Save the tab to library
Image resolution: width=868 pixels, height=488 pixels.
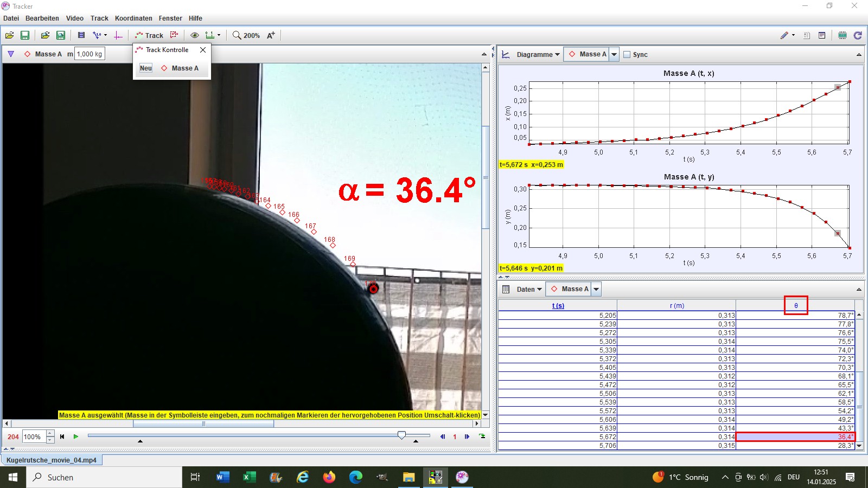coord(61,35)
